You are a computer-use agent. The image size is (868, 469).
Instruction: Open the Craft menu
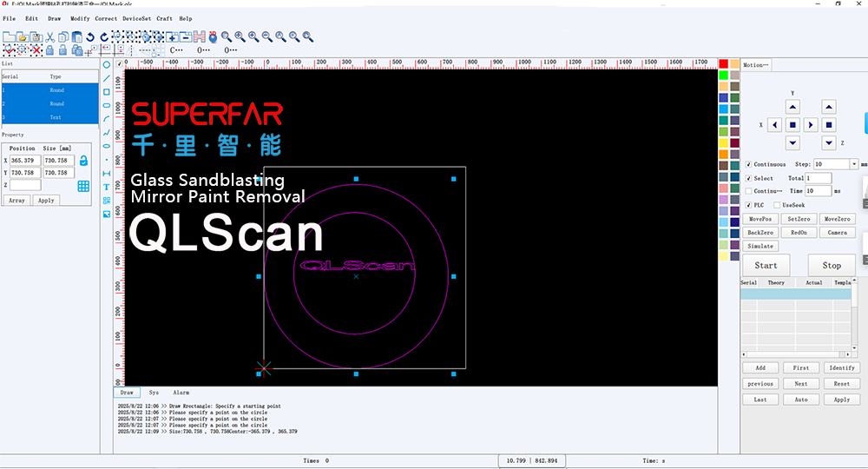click(164, 18)
